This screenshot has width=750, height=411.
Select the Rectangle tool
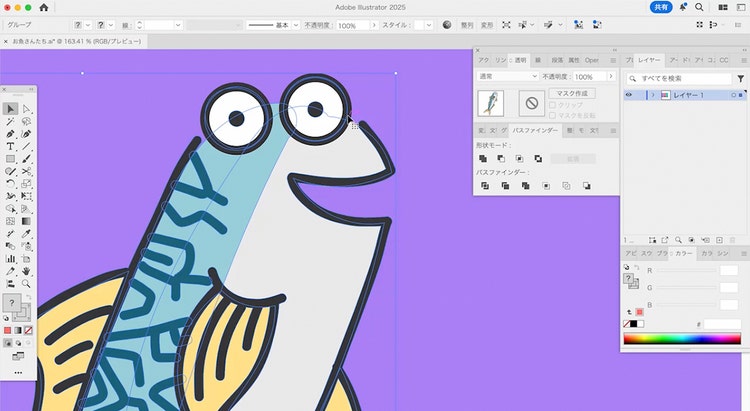pos(10,159)
